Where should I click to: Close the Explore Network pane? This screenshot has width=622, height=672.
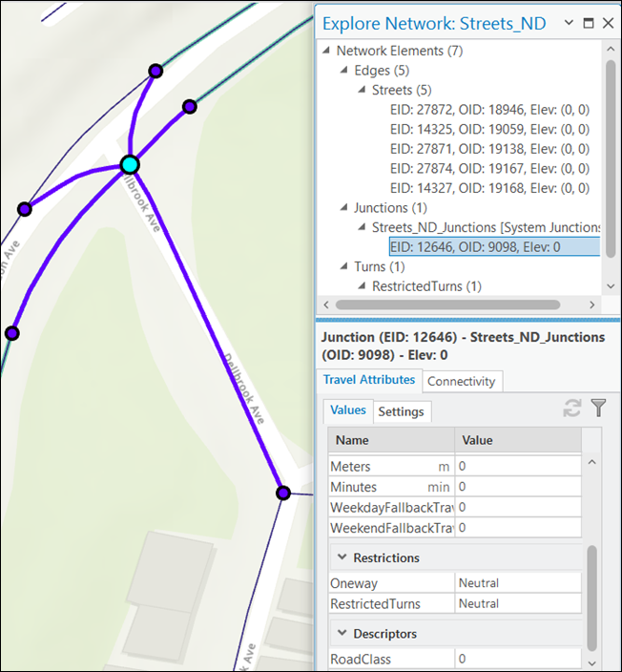pos(608,23)
